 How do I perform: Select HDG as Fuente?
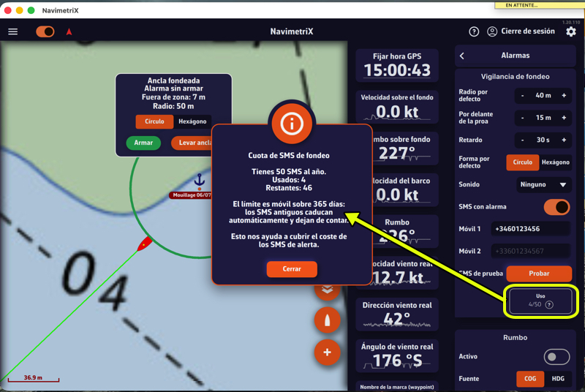click(558, 379)
